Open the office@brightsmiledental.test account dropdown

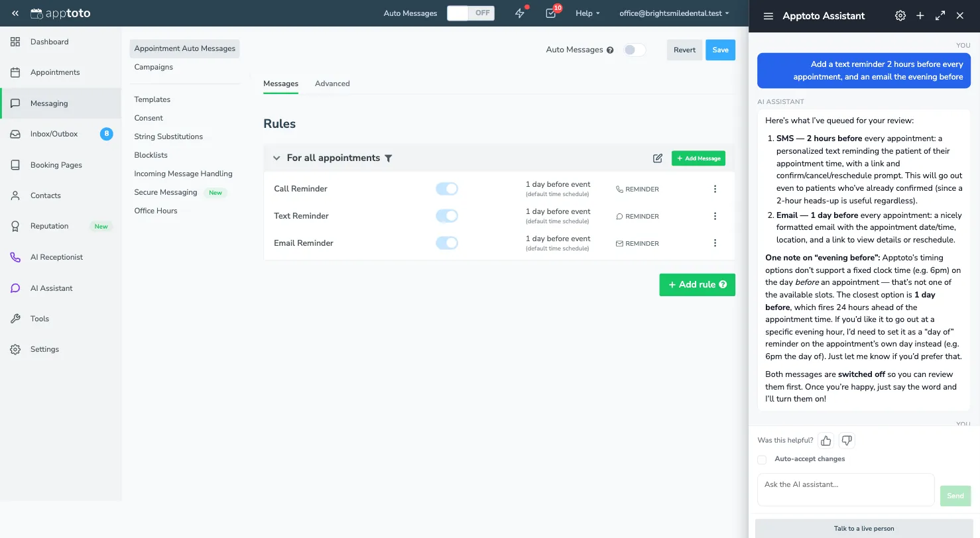point(674,13)
